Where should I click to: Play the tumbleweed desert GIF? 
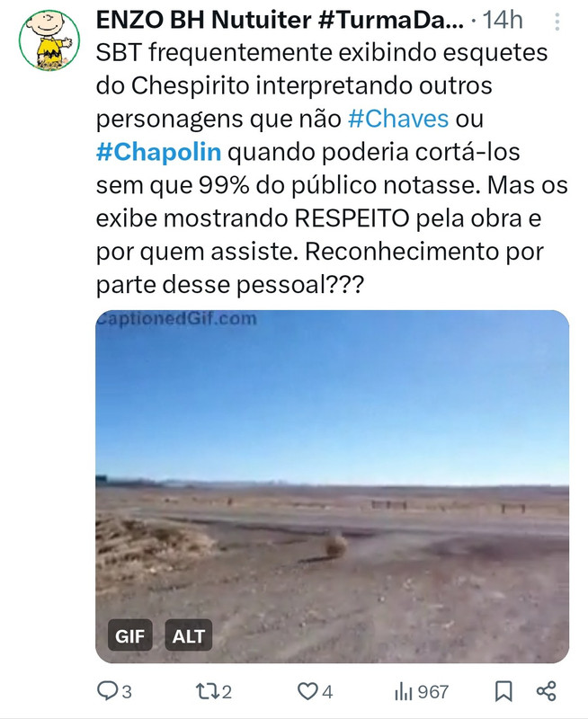click(x=332, y=486)
